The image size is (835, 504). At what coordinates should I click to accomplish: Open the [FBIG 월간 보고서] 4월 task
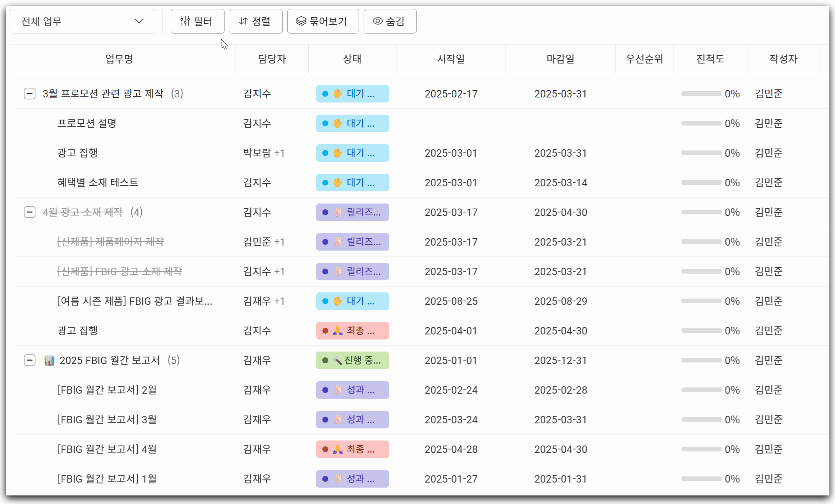tap(107, 449)
